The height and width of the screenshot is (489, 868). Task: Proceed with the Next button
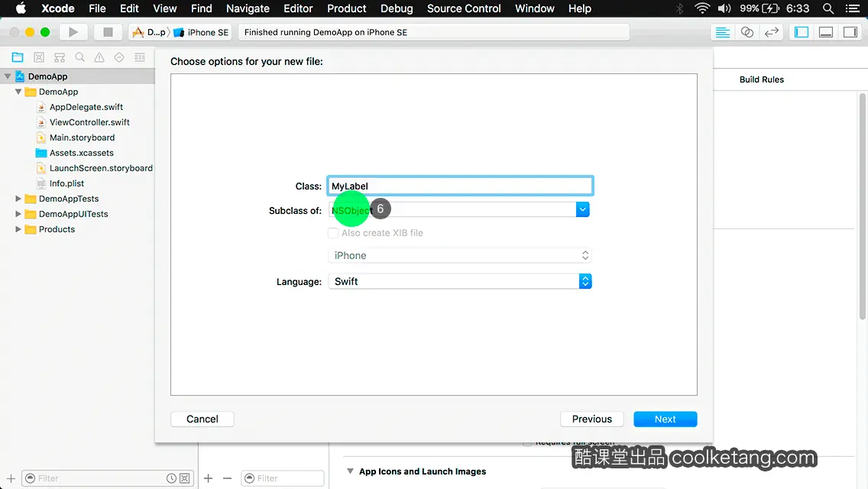point(665,419)
